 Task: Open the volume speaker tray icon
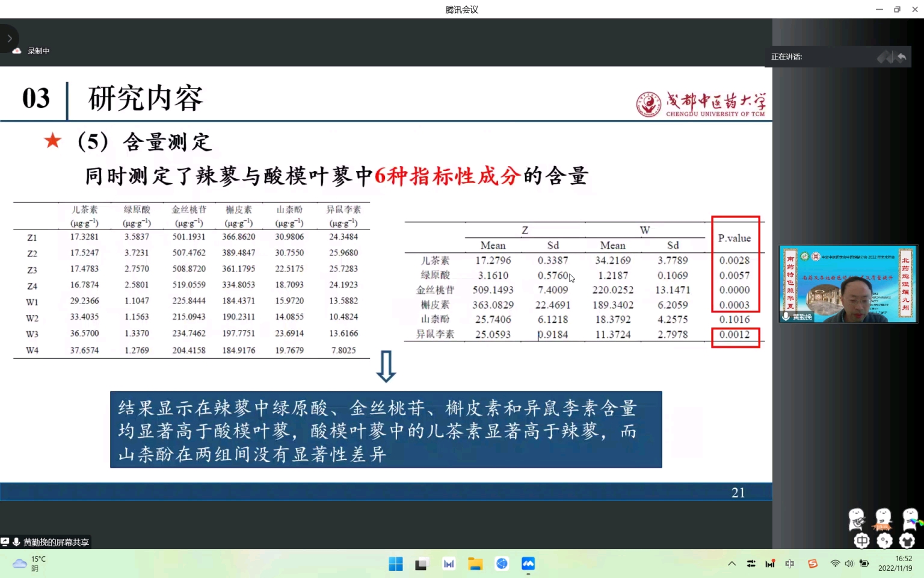(x=849, y=564)
